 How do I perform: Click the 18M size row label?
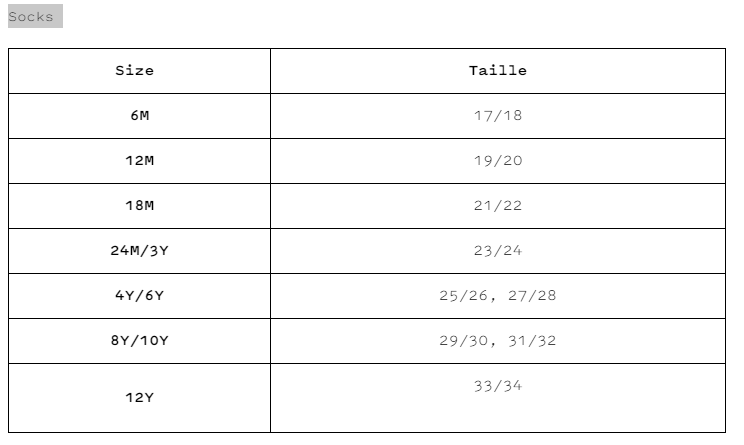pos(139,206)
